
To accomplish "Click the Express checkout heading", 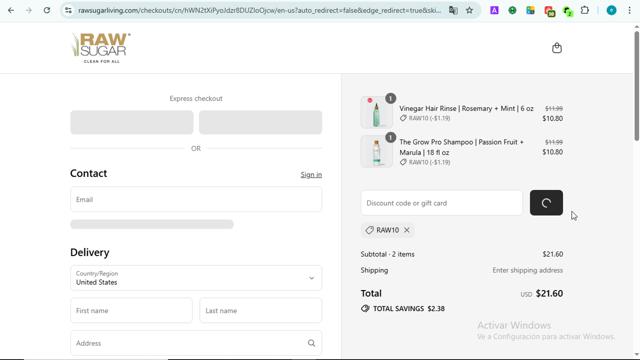I will click(x=196, y=98).
